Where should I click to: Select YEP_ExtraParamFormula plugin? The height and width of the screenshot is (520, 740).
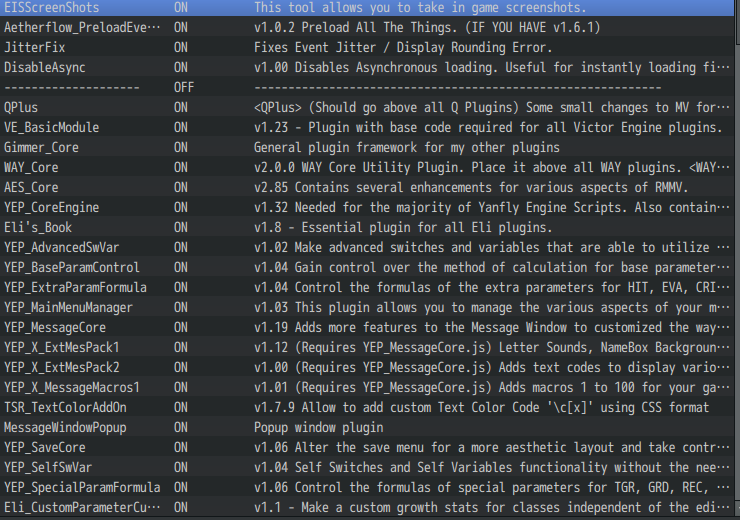pos(75,287)
